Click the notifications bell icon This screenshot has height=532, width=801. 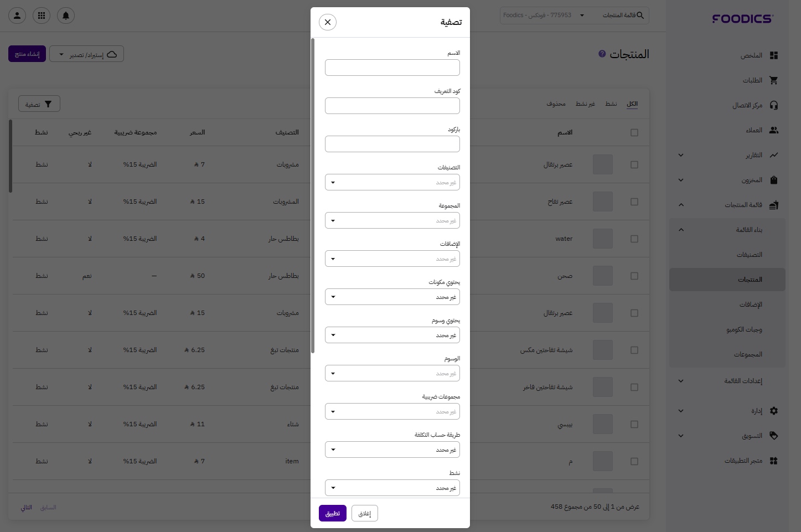66,16
